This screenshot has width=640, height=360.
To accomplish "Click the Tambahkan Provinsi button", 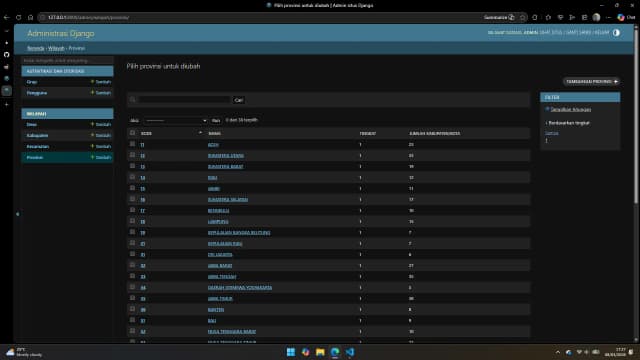I will click(x=591, y=82).
